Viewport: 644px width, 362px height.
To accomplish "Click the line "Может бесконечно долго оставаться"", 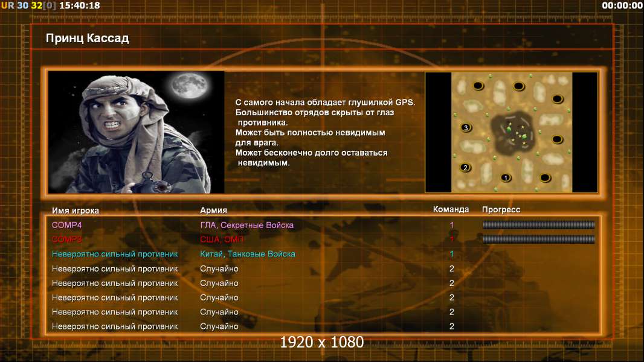I will 311,153.
